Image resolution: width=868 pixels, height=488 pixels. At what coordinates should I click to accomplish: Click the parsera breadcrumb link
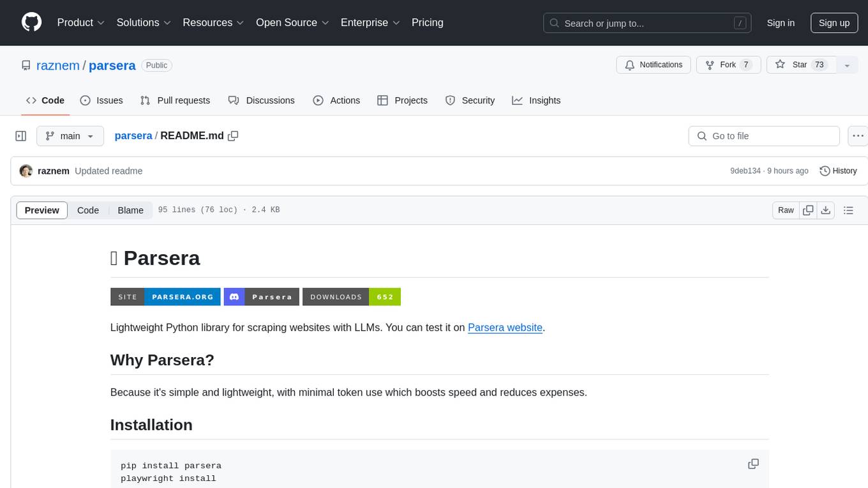tap(133, 135)
